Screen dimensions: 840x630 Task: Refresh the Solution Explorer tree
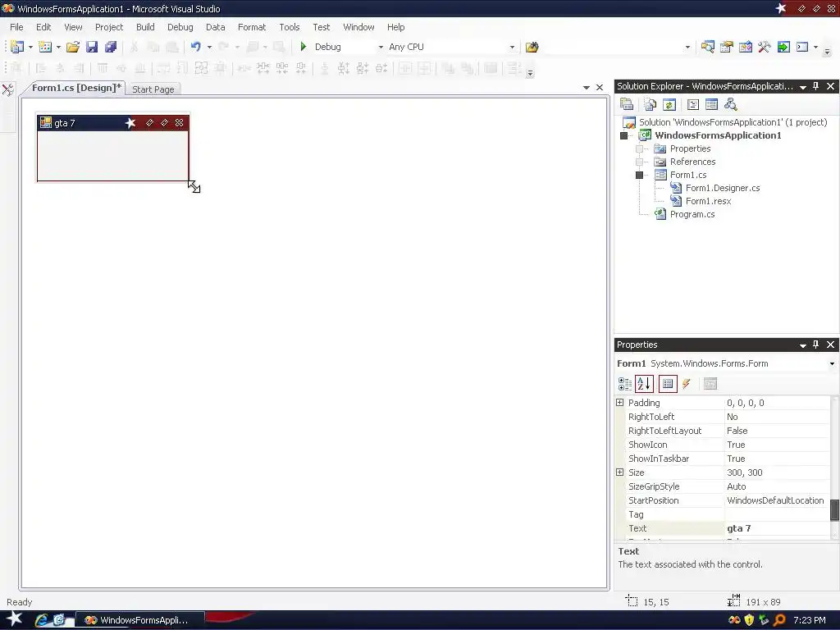point(669,104)
